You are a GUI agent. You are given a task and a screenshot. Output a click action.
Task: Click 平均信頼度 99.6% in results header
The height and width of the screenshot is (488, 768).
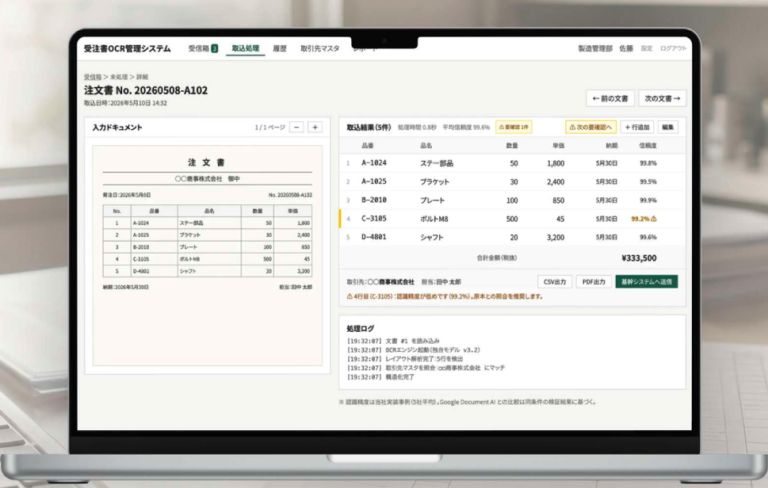466,127
